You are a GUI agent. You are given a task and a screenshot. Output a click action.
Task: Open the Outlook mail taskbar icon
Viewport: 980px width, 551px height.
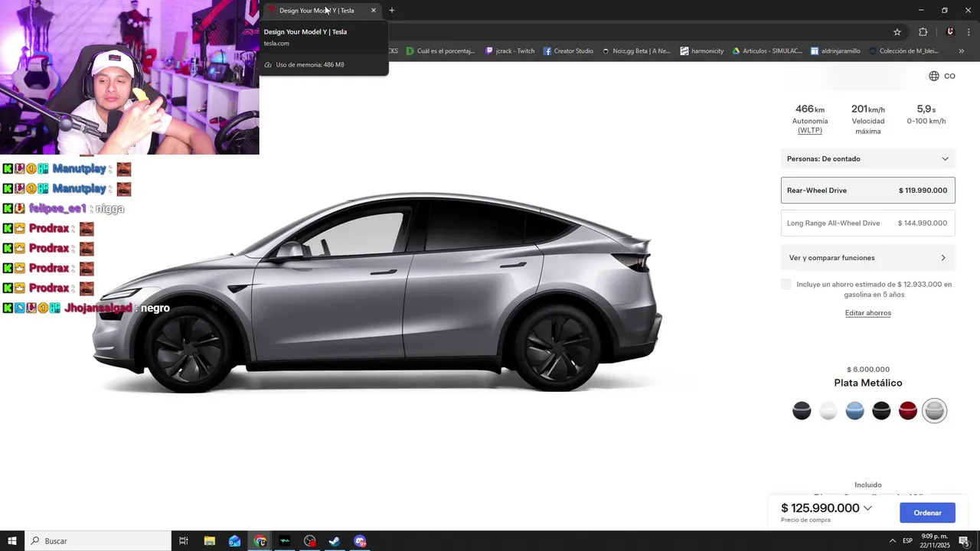pos(234,541)
